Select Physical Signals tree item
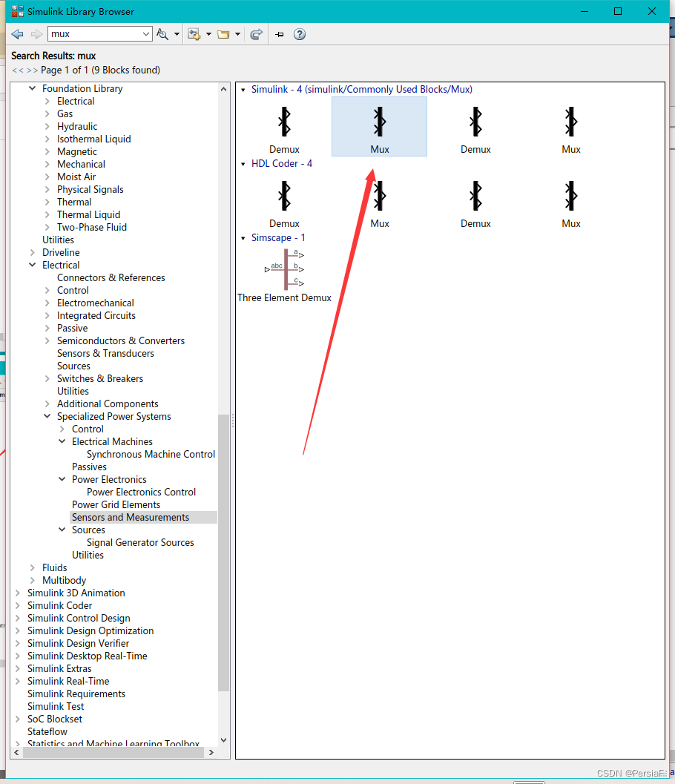 click(x=90, y=189)
